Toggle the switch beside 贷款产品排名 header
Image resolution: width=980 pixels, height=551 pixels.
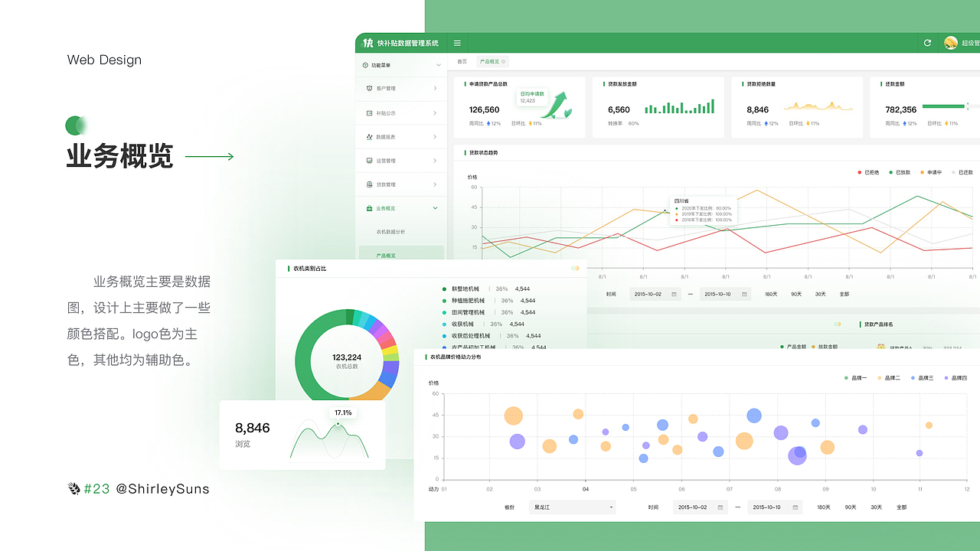pos(838,324)
